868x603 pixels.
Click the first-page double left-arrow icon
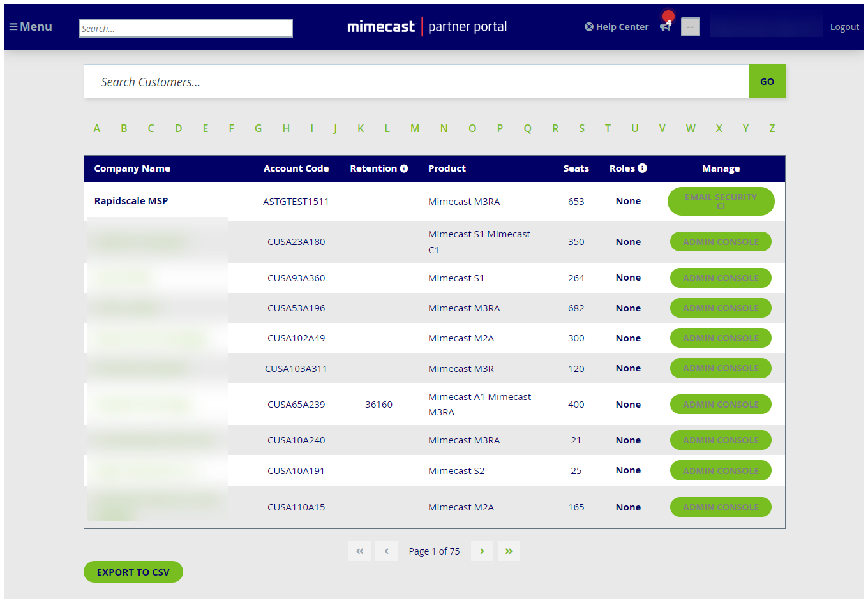pyautogui.click(x=359, y=551)
